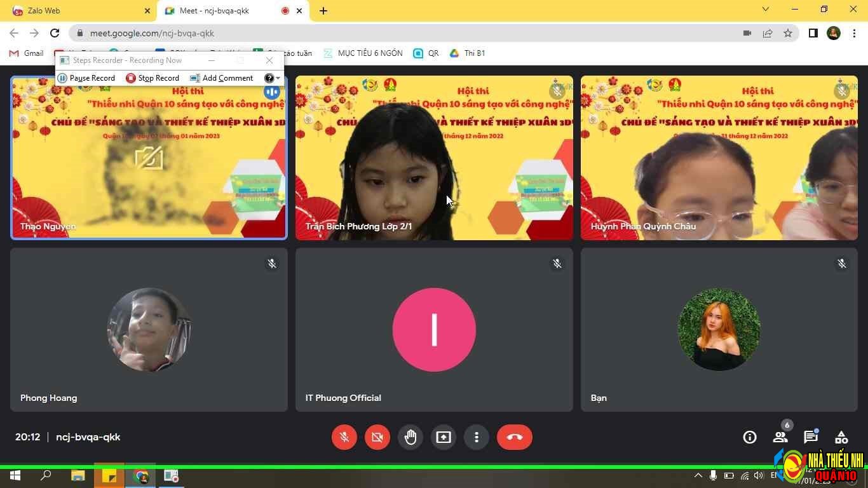
Task: Go back in browser history
Action: [14, 33]
